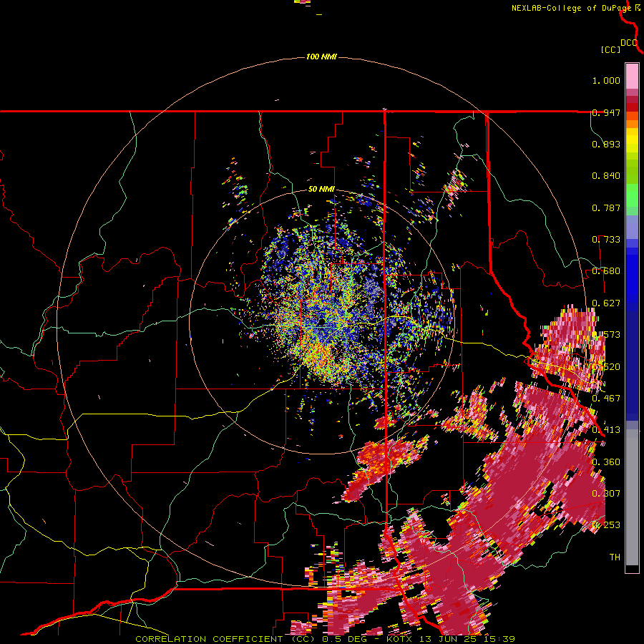
Task: Select the 0.307 scale value
Action: click(606, 493)
